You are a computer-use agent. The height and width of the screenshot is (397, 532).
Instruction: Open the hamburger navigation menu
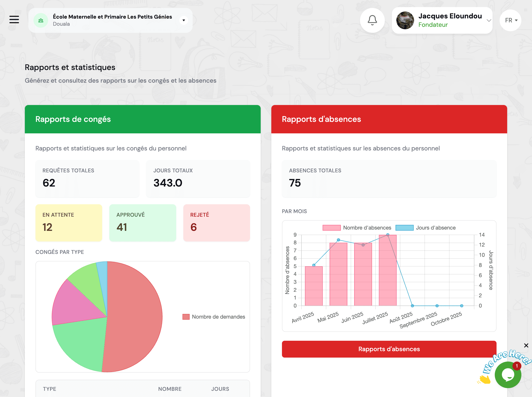14,20
